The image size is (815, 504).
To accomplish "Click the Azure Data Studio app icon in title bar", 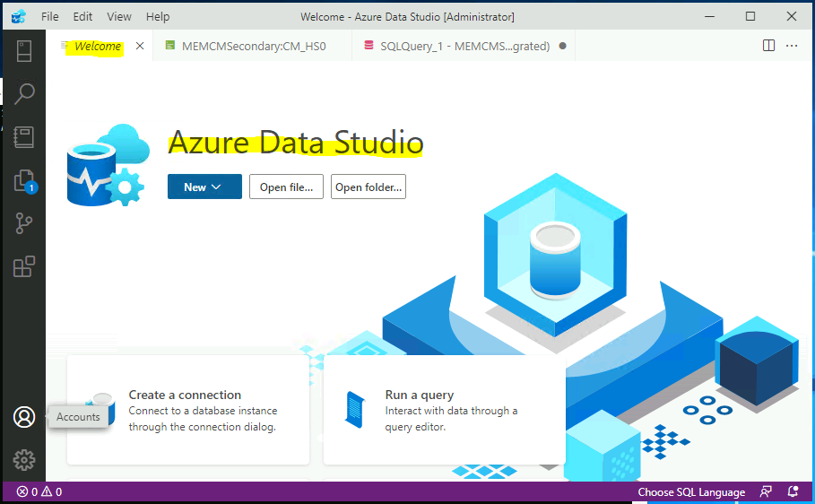I will pyautogui.click(x=19, y=16).
